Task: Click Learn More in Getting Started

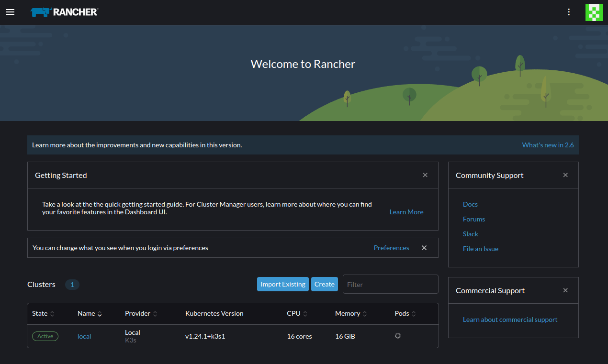Action: (x=406, y=212)
